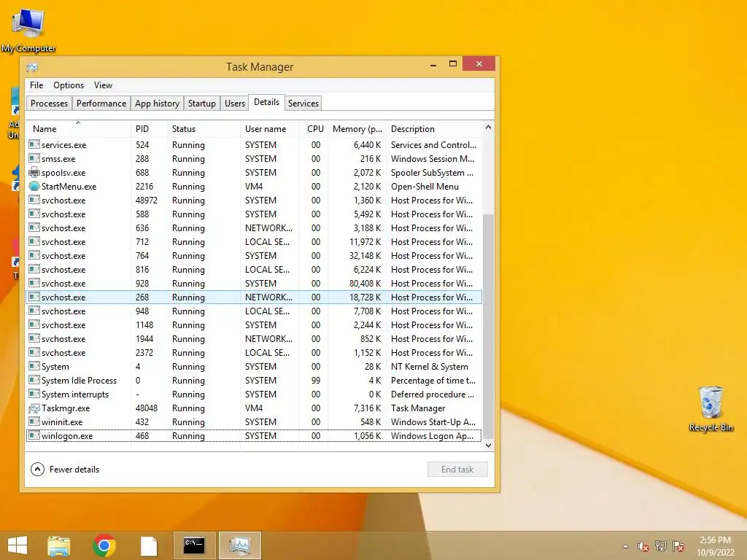Open the View menu
This screenshot has width=747, height=560.
(x=103, y=85)
